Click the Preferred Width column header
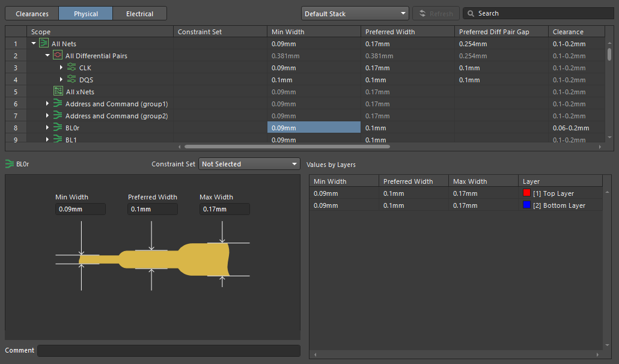Image resolution: width=619 pixels, height=364 pixels. point(407,32)
